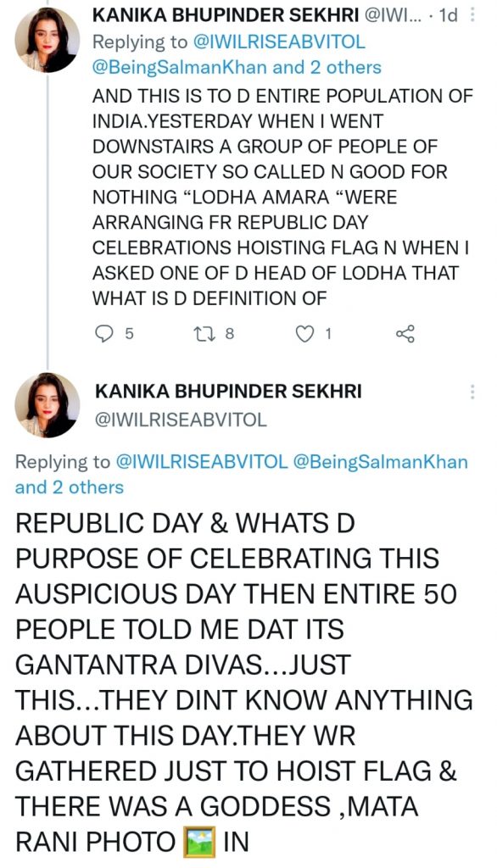
Task: Open KANIKA BHUPINDER SEKHRI name on first tweet
Action: [226, 15]
